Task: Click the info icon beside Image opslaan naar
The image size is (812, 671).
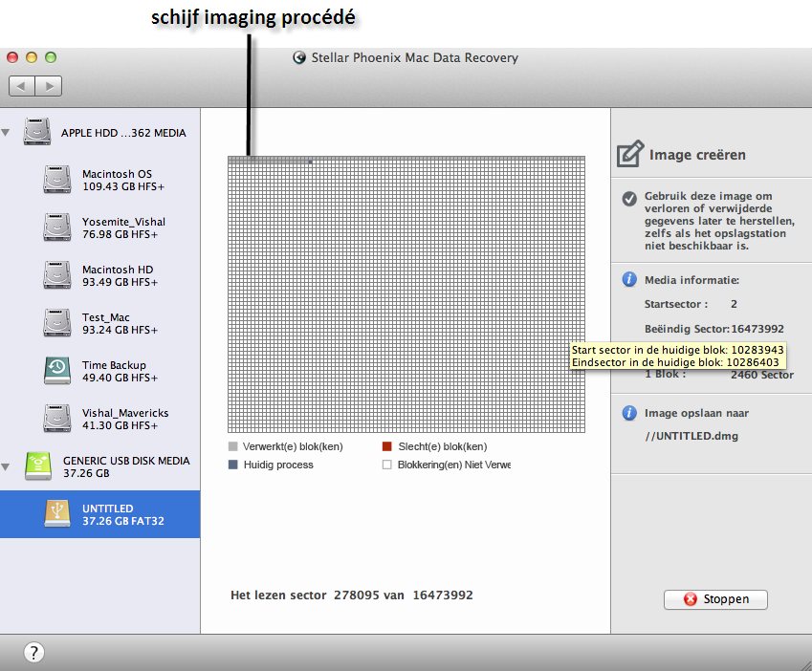Action: pos(629,413)
